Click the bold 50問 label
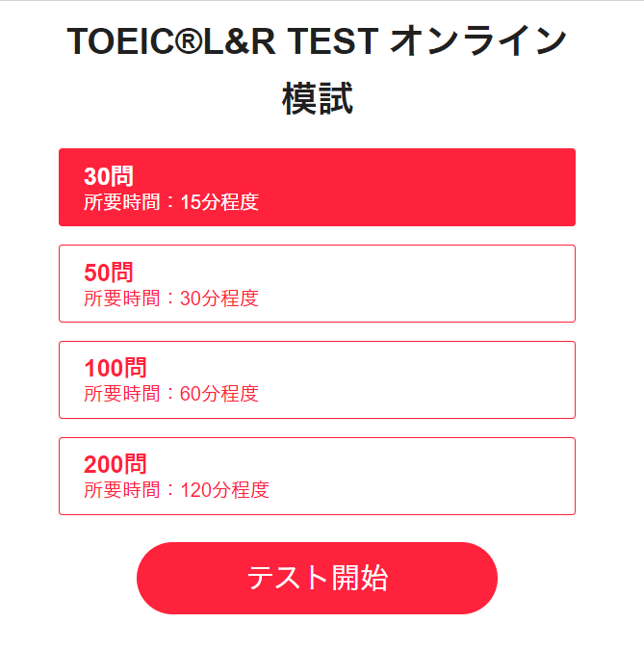644x649 pixels. coord(109,273)
